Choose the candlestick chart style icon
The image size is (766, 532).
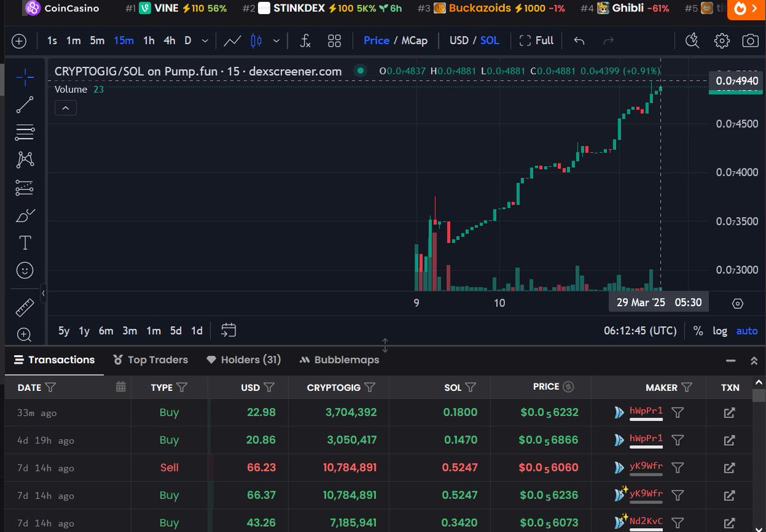coord(256,41)
